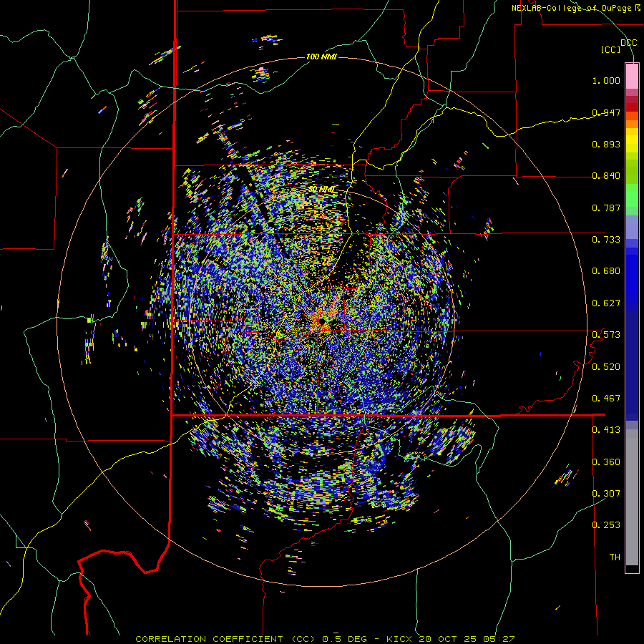Click the DCC product label
This screenshot has height=644, width=644.
[628, 43]
